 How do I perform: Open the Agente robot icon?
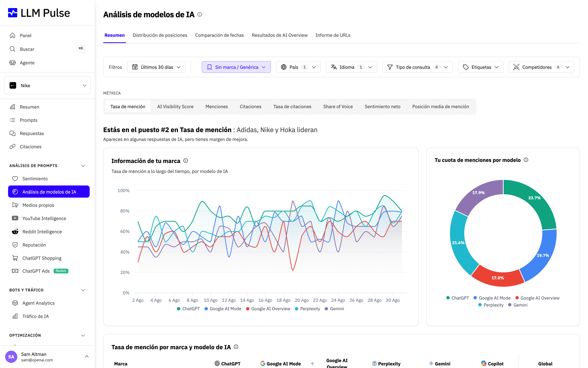coord(12,63)
